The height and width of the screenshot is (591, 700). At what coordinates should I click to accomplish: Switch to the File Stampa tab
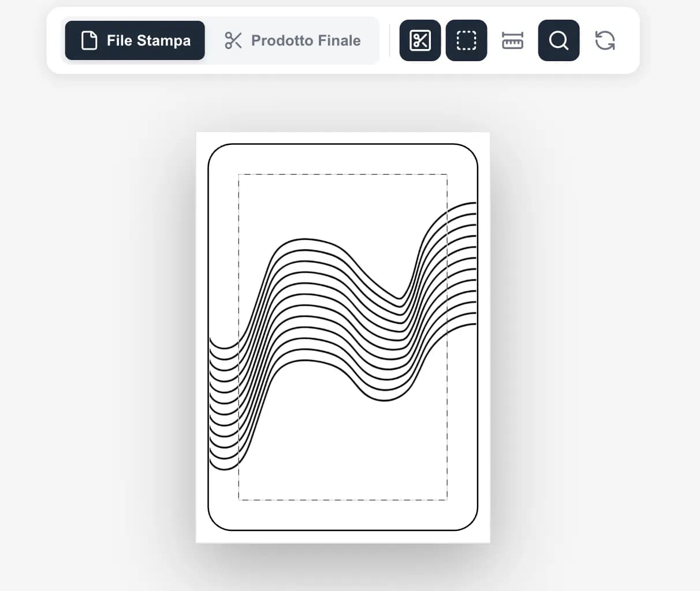point(135,40)
